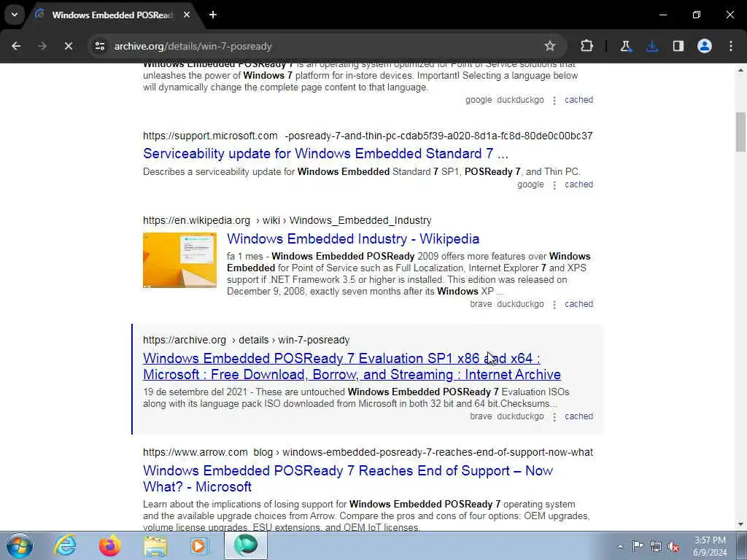Click the https://en.wikipedia.org URL text
The width and height of the screenshot is (747, 560).
196,220
